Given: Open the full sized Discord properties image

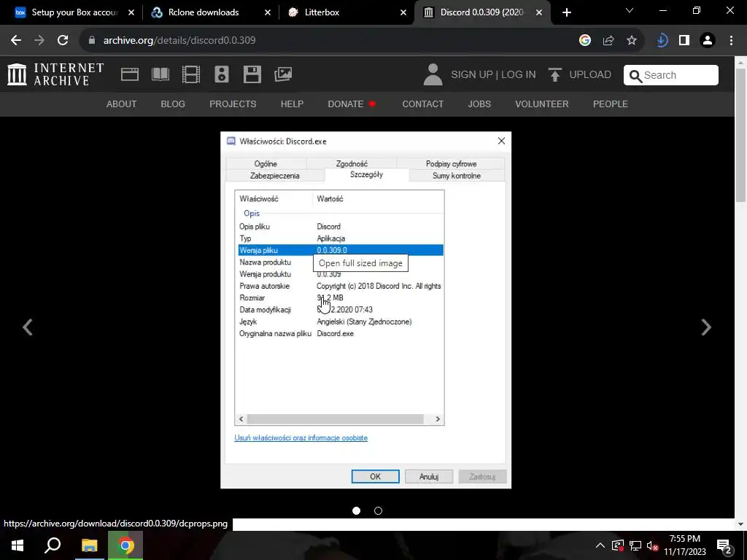Looking at the screenshot, I should click(x=366, y=310).
